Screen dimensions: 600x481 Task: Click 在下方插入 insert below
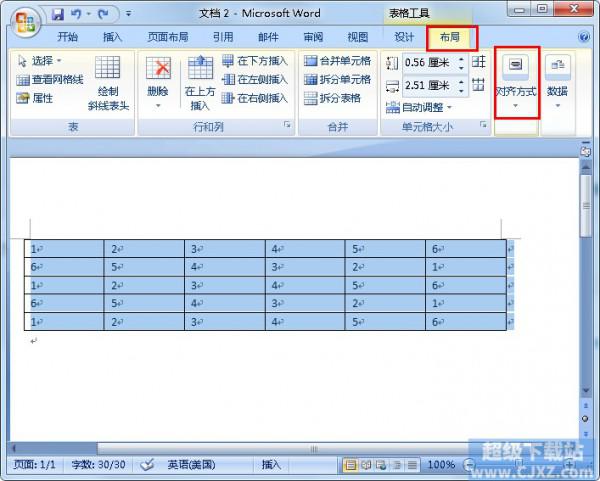(254, 60)
